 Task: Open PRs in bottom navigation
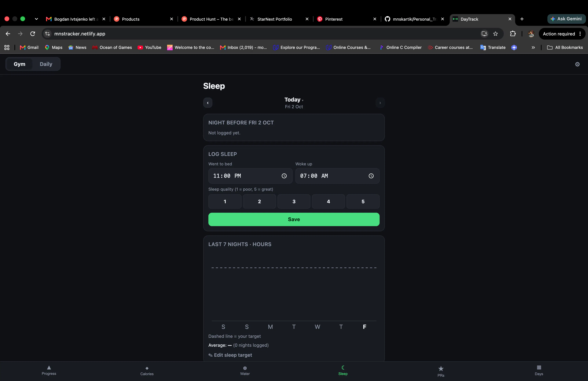click(x=441, y=371)
